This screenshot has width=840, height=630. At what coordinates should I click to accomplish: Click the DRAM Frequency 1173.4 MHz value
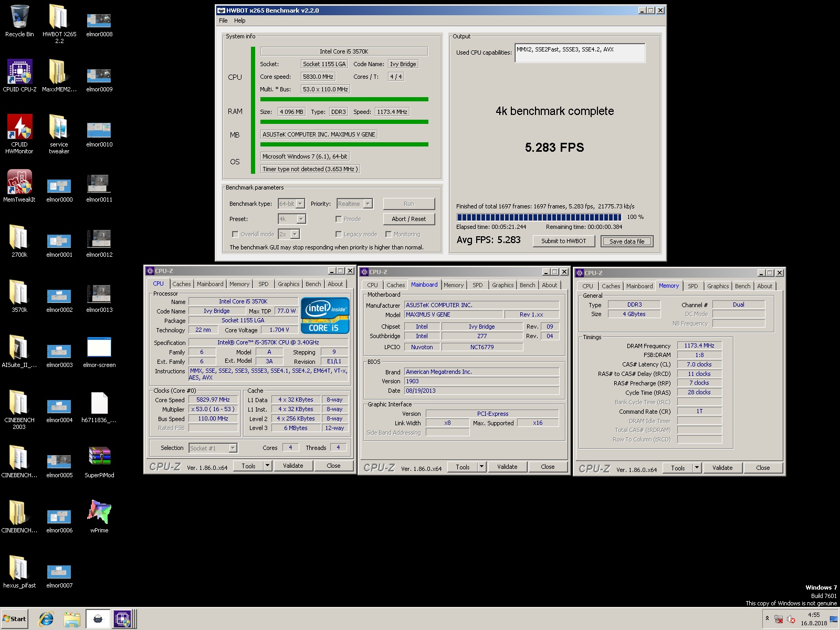pyautogui.click(x=699, y=345)
